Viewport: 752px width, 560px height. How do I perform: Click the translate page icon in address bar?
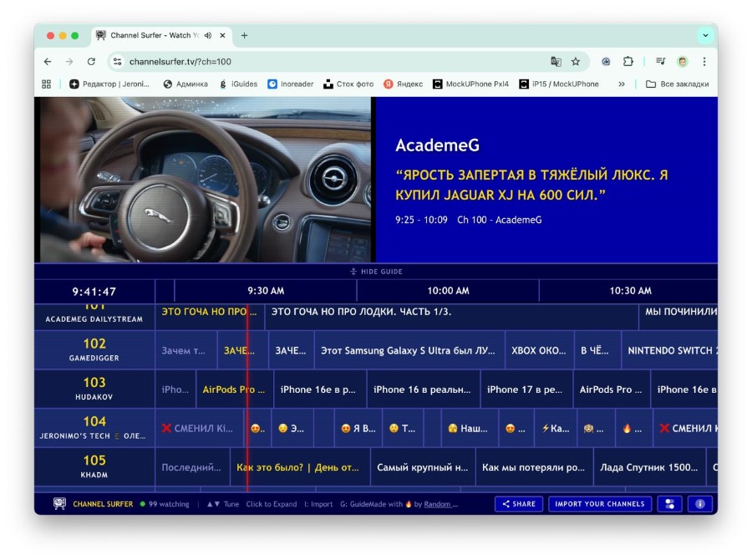click(x=556, y=62)
